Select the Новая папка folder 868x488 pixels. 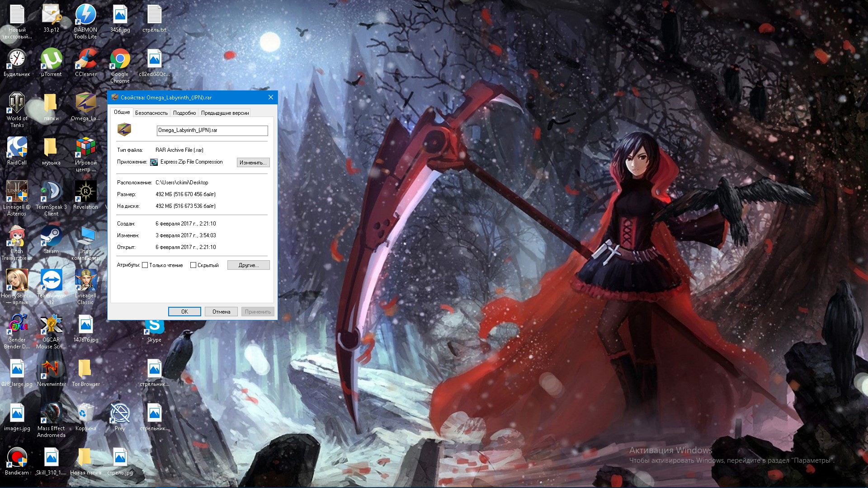coord(85,461)
